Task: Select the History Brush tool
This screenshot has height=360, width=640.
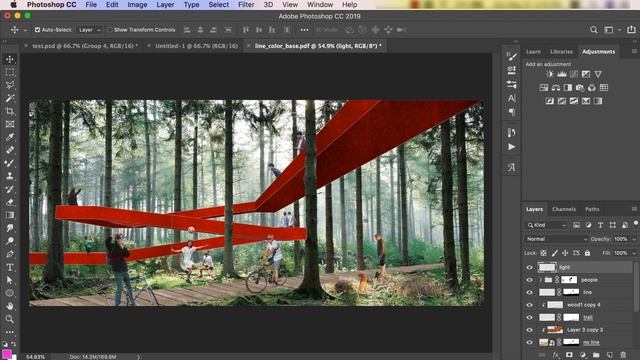Action: click(x=10, y=189)
